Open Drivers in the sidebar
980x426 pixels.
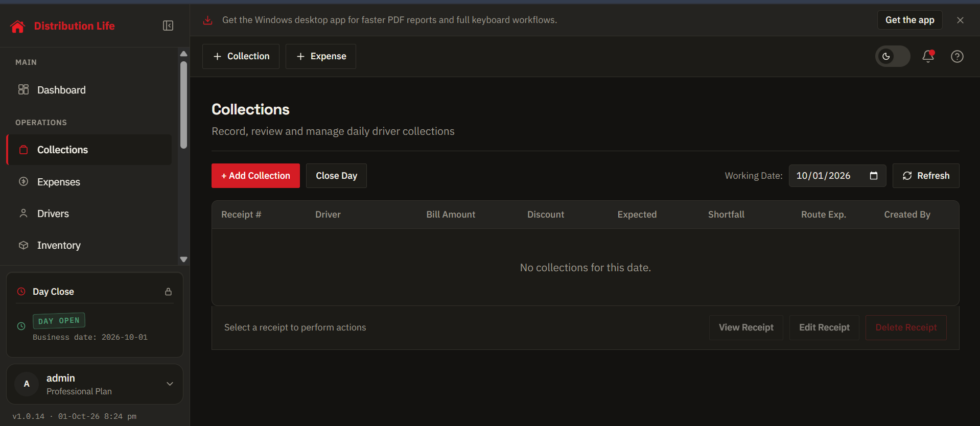[89, 214]
